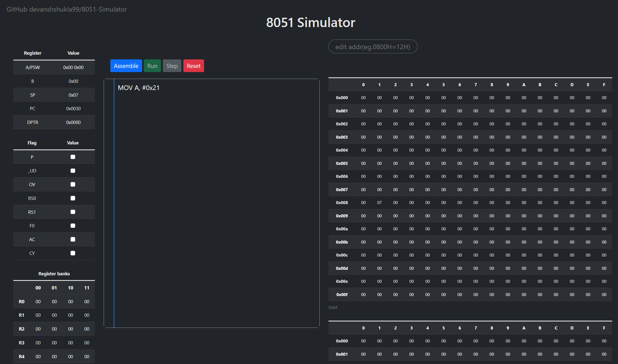
Task: Select R4 value in bank 00
Action: pos(38,357)
